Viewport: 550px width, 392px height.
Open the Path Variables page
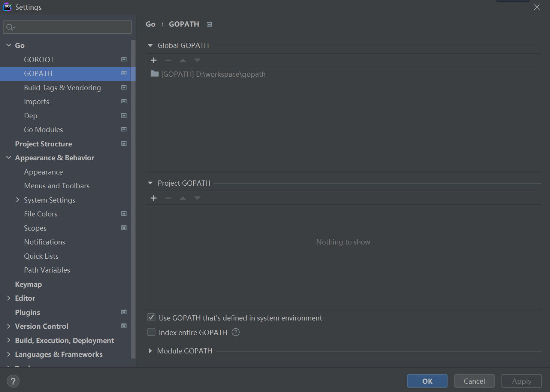click(47, 270)
